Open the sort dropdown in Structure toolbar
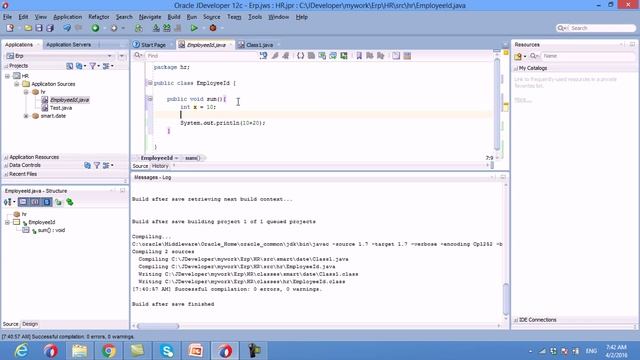This screenshot has width=640, height=360. [9, 202]
